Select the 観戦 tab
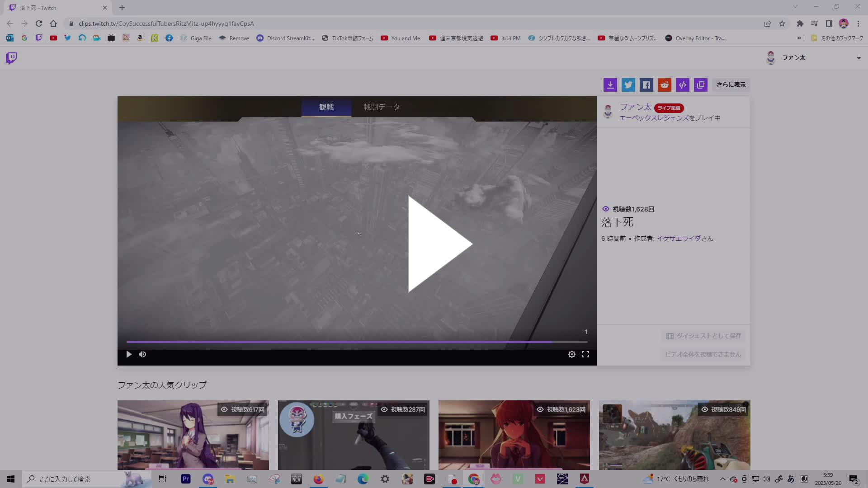 click(x=326, y=107)
